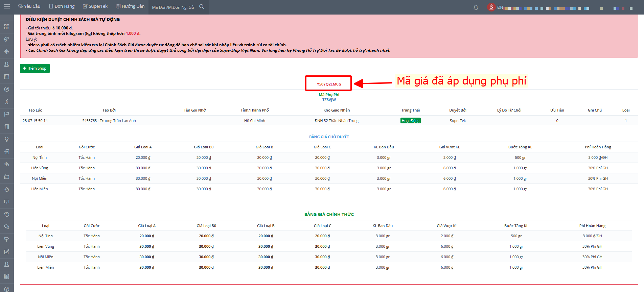Click the Hoạt Động status badge
644x292 pixels.
[x=410, y=121]
